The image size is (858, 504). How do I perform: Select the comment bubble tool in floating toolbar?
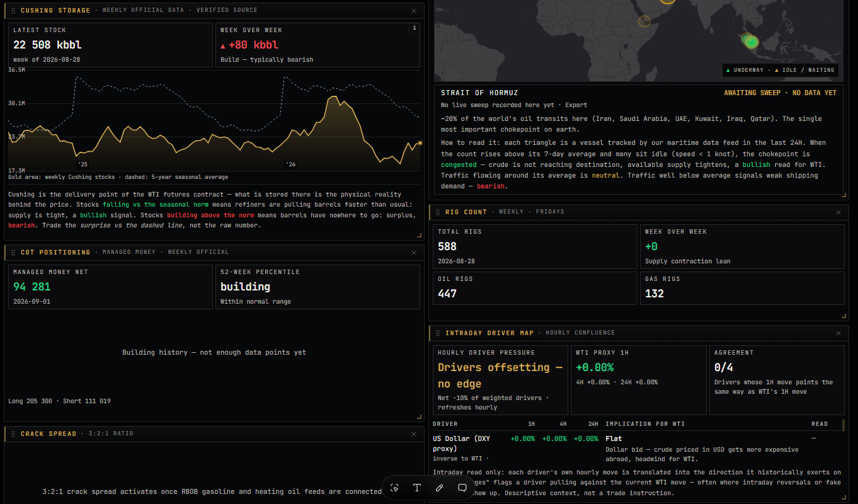[462, 488]
